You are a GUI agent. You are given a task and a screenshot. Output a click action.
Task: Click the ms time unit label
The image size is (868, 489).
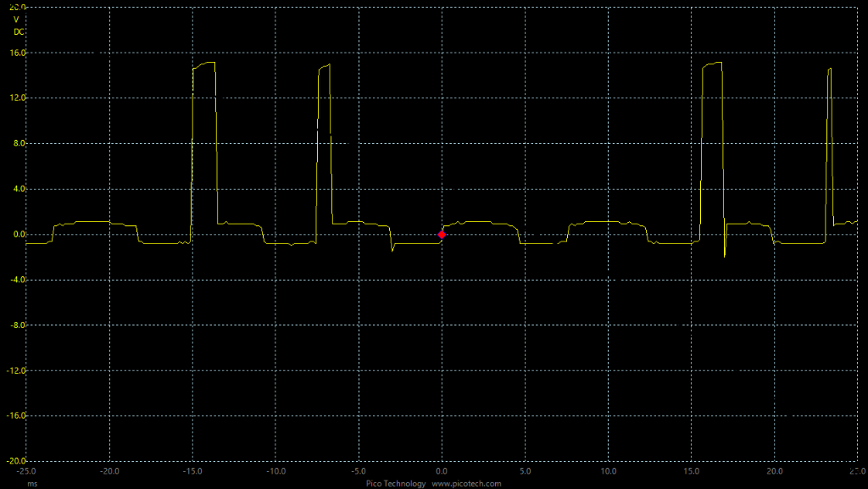click(32, 483)
